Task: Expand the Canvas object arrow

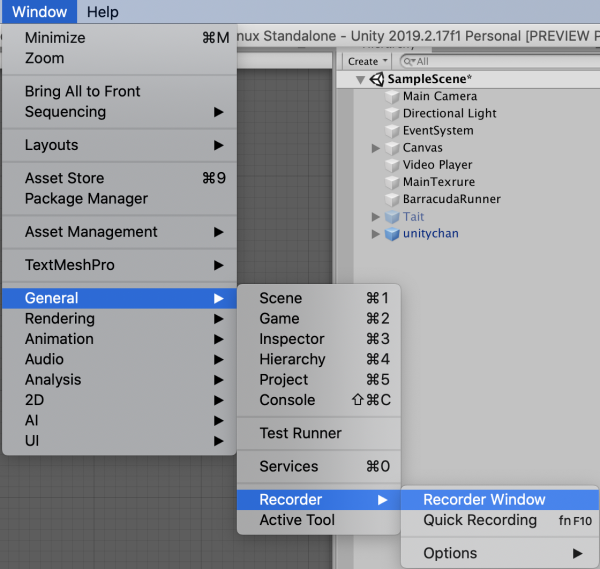Action: (x=375, y=148)
